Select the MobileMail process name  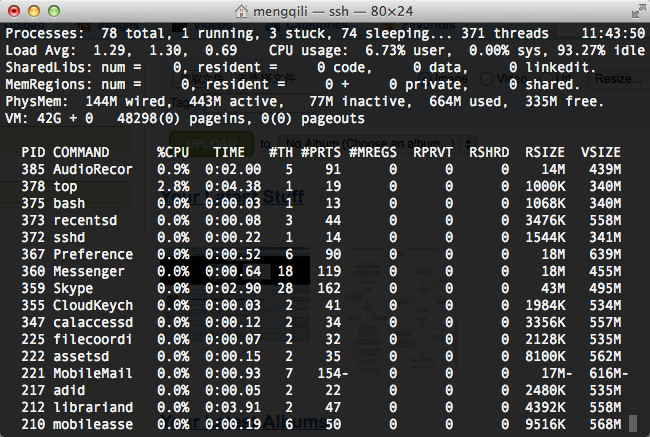click(93, 373)
